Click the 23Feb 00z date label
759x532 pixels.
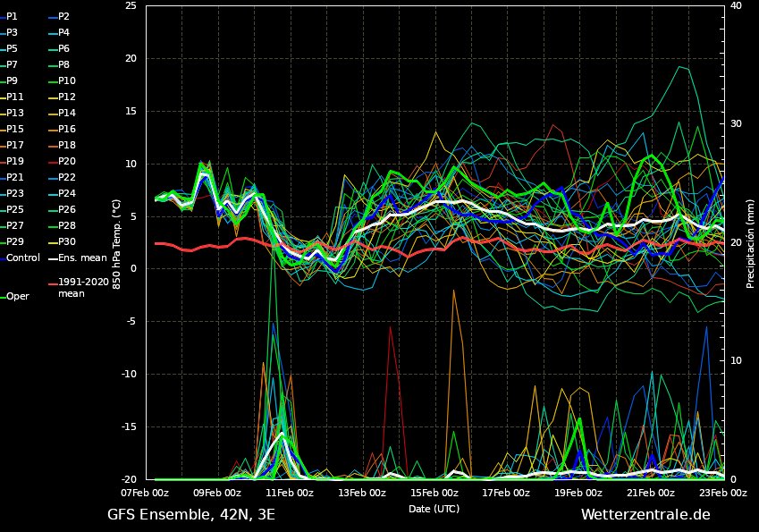pos(723,493)
